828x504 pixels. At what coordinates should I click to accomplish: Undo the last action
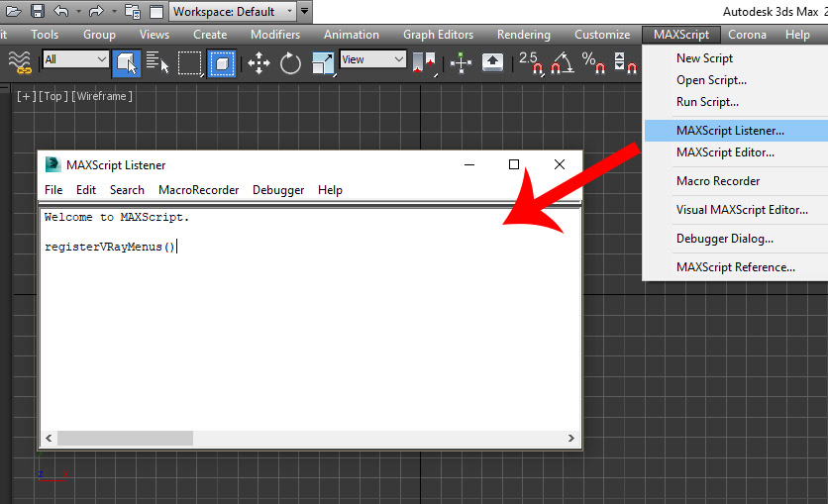(x=61, y=11)
